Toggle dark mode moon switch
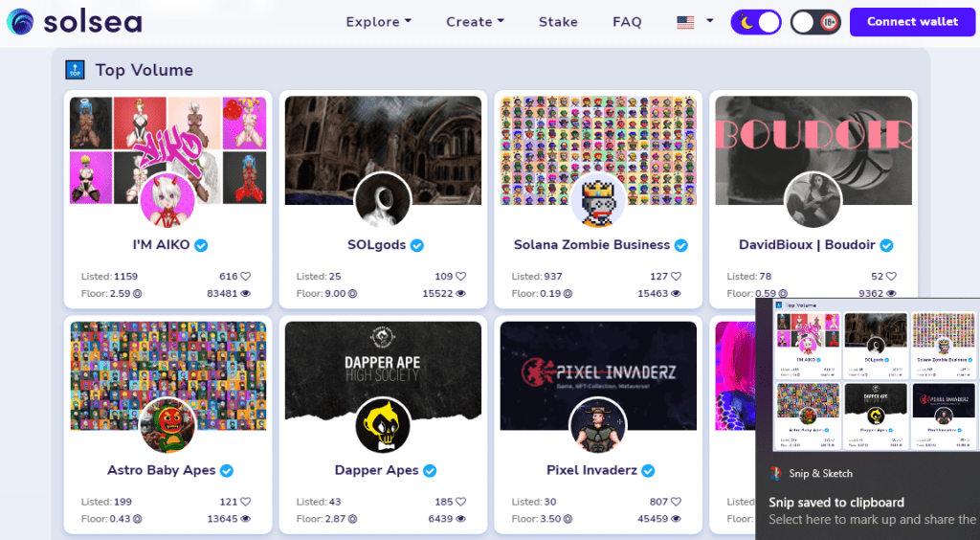Viewport: 980px width, 540px height. click(755, 21)
